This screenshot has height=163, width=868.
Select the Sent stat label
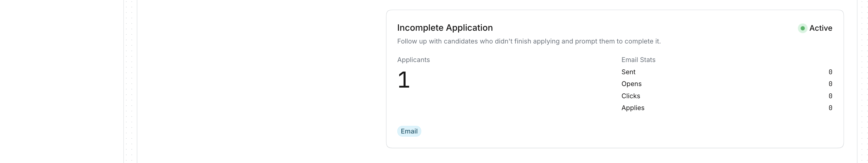pos(628,72)
